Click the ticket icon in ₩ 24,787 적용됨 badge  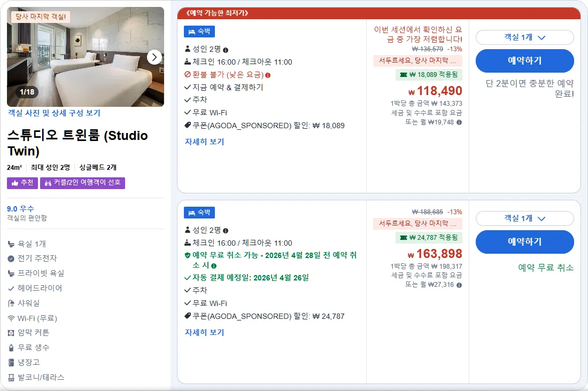pos(404,238)
